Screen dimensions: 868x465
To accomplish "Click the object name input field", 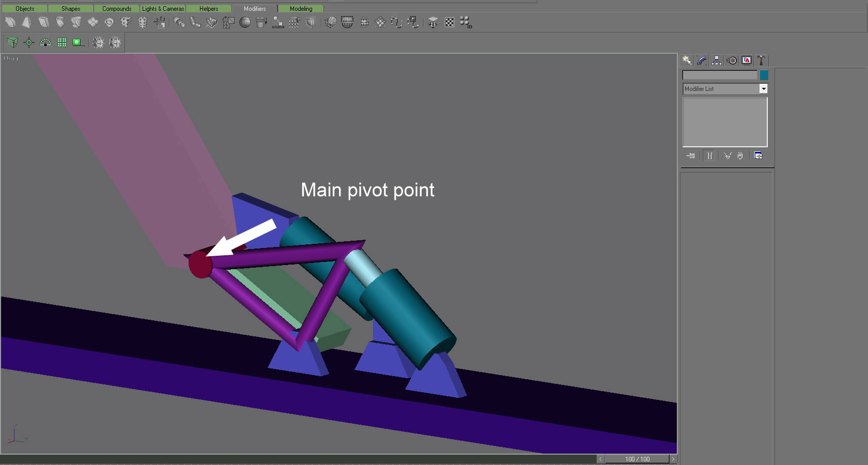I will pyautogui.click(x=720, y=75).
